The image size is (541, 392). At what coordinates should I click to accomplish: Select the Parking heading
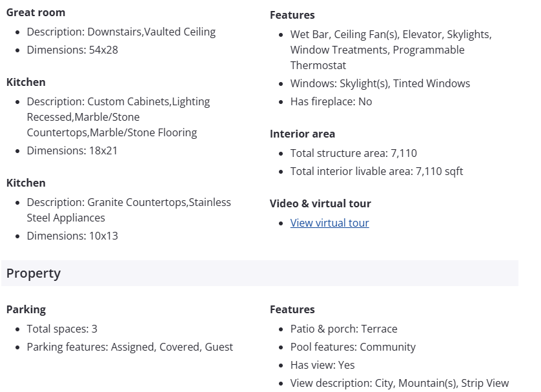pyautogui.click(x=26, y=309)
